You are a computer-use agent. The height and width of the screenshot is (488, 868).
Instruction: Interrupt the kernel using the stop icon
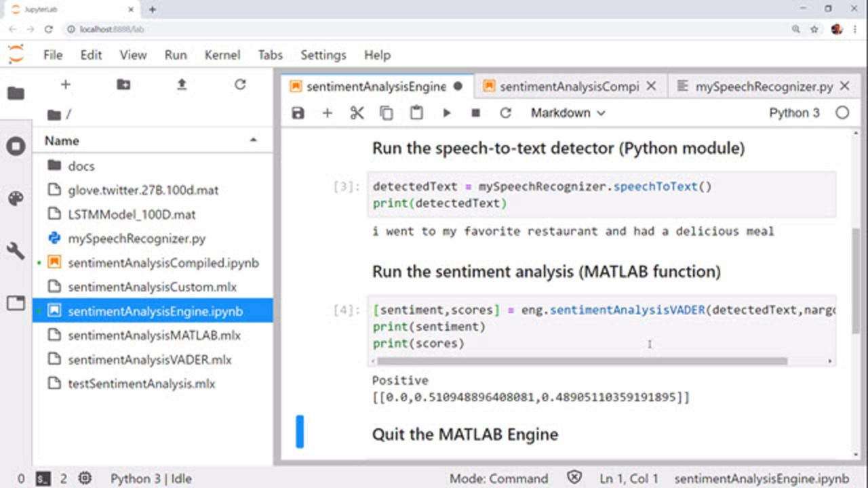tap(475, 113)
